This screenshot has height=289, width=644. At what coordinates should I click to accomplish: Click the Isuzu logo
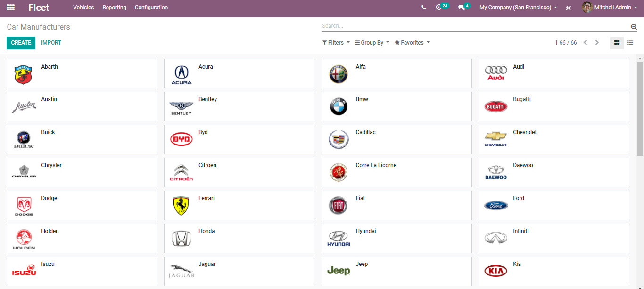pos(24,270)
